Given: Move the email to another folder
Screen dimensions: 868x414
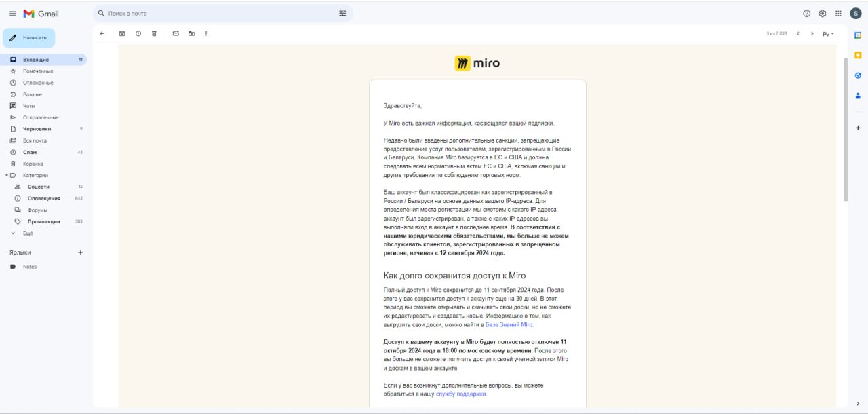Looking at the screenshot, I should pos(191,33).
